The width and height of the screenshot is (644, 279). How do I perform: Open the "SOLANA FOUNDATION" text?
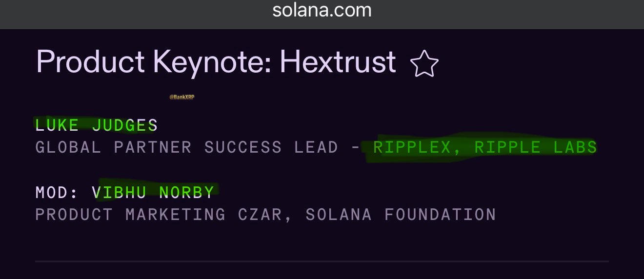pyautogui.click(x=401, y=215)
